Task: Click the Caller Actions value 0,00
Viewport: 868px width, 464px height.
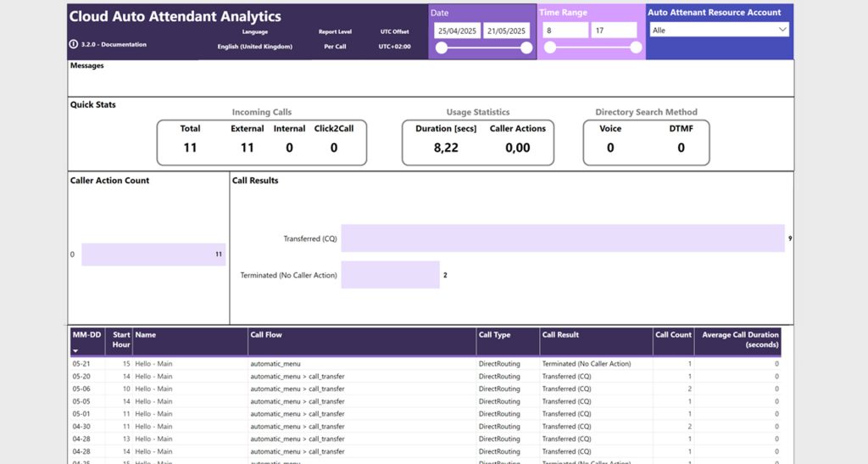Action: pyautogui.click(x=518, y=148)
